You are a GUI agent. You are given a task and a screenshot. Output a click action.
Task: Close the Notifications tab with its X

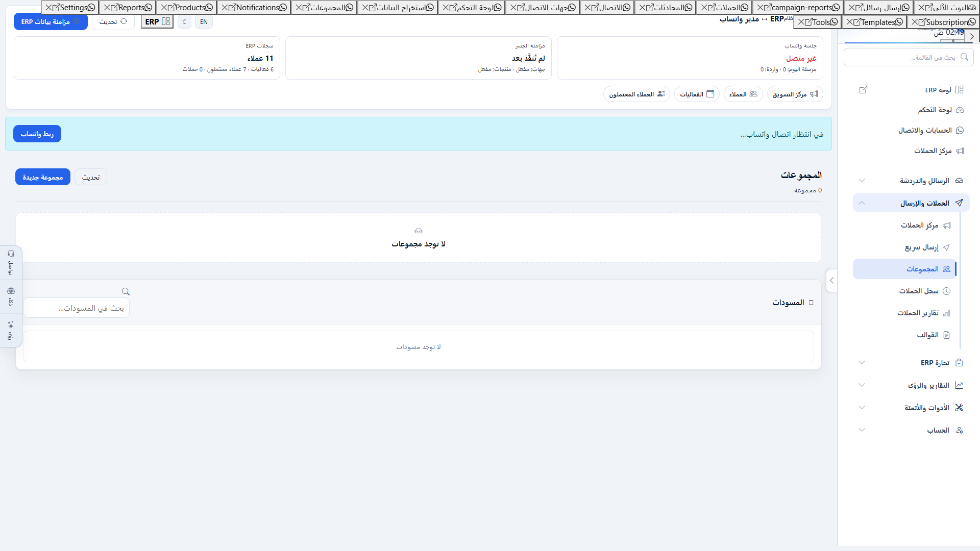(x=225, y=8)
